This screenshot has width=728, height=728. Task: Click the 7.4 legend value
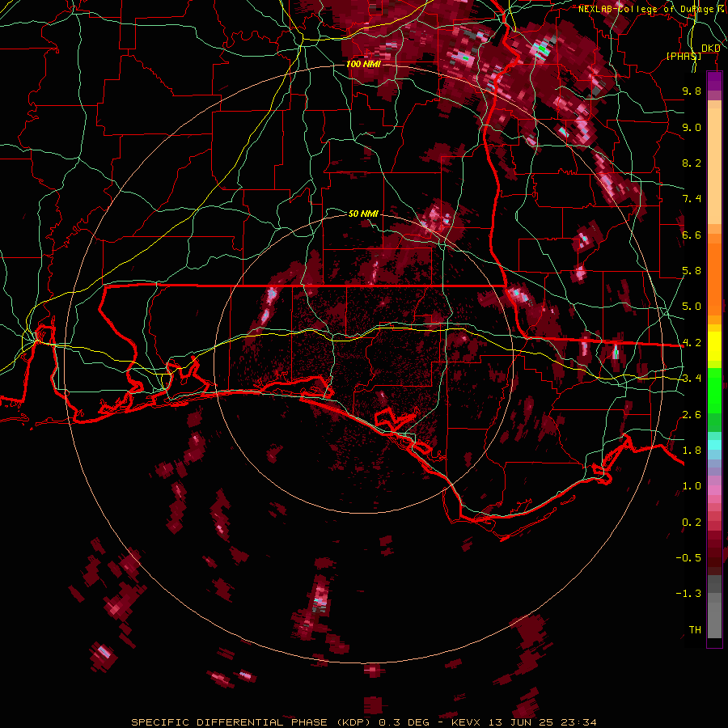pyautogui.click(x=692, y=199)
